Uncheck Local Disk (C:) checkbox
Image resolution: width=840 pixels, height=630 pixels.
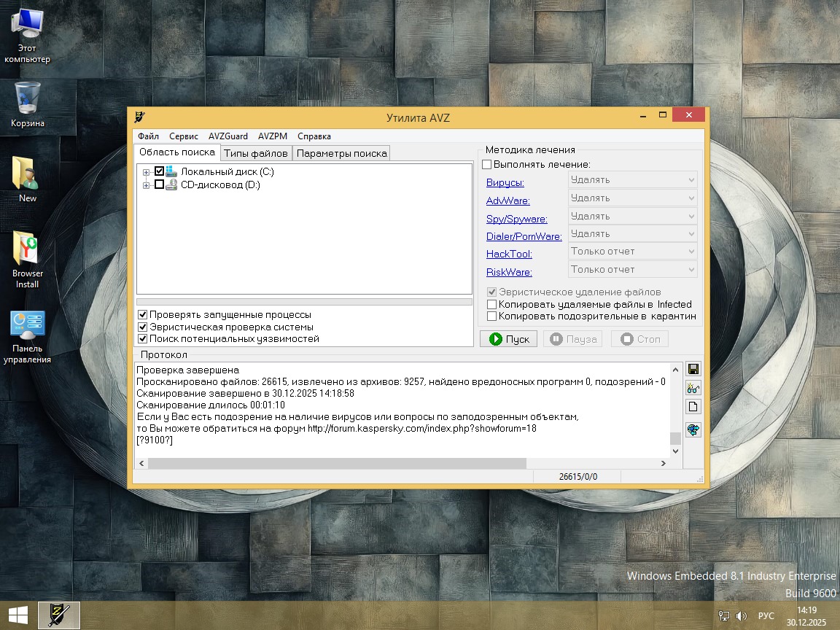[160, 171]
